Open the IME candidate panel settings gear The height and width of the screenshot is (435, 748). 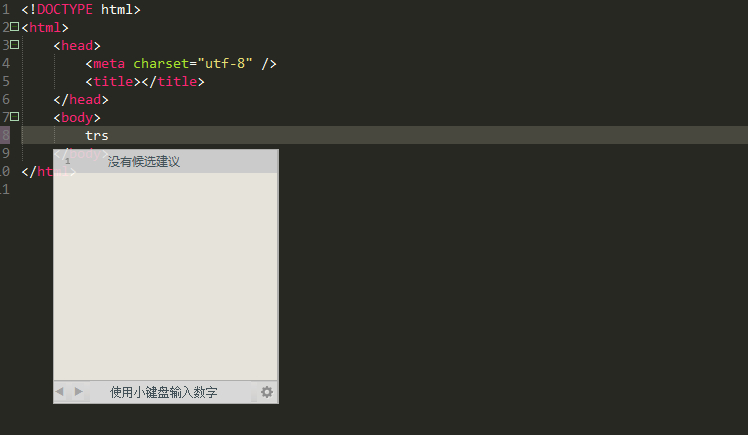click(266, 392)
